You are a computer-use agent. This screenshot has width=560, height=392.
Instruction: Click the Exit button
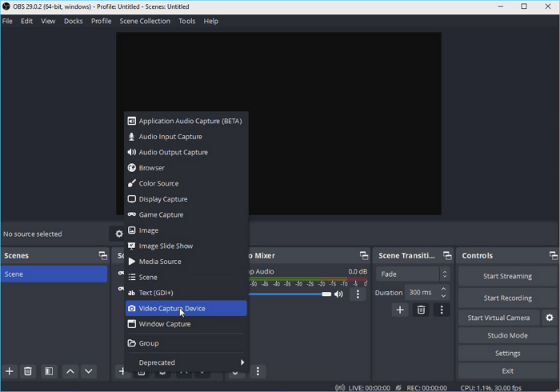[x=507, y=371]
